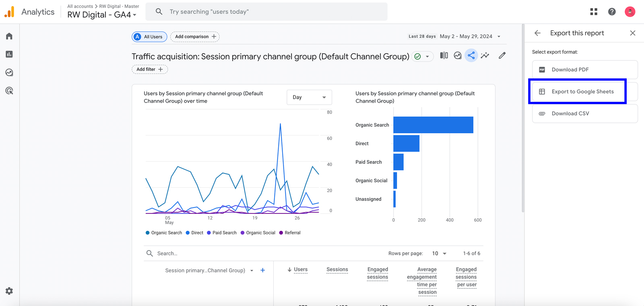The image size is (644, 306).
Task: Click Download PDF option
Action: click(585, 70)
